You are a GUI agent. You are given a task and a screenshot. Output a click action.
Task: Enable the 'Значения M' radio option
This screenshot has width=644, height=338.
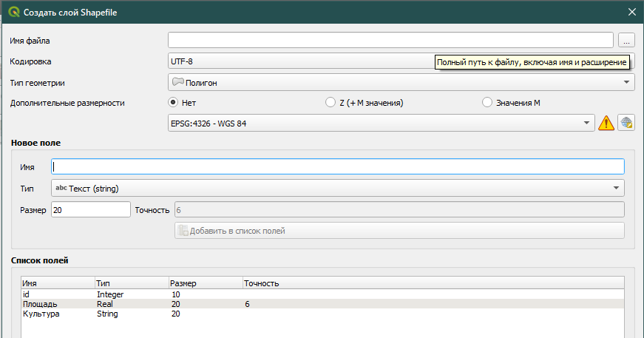[x=487, y=103]
